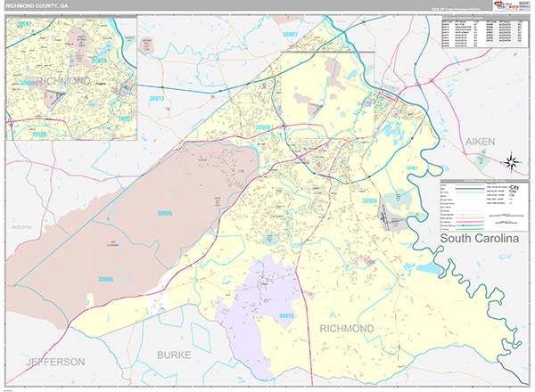Select ZIP code label 30815
The image size is (535, 392).
click(x=286, y=316)
